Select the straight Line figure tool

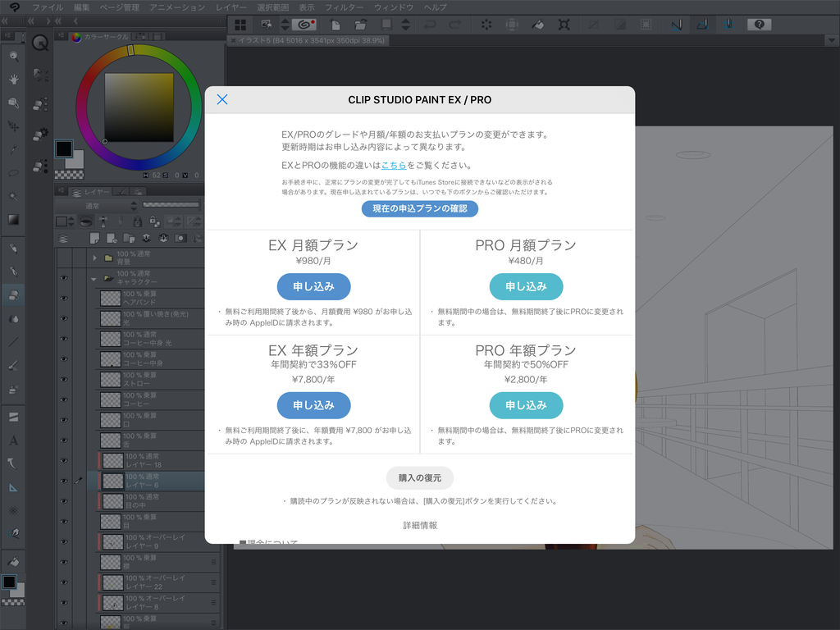point(13,342)
